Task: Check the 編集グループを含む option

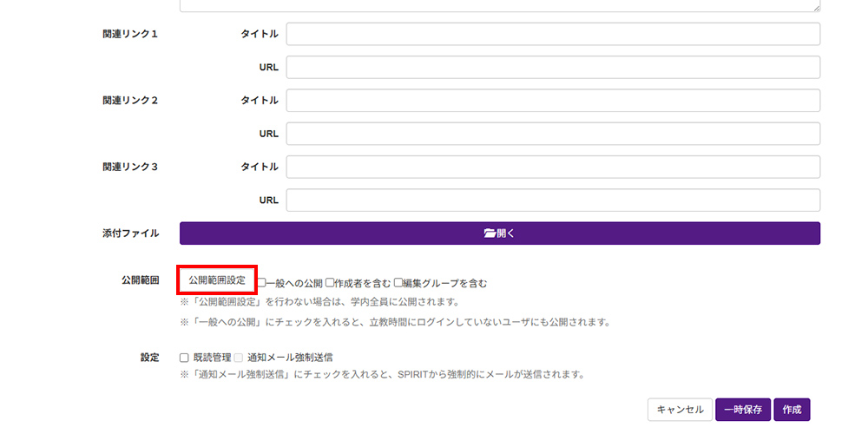Action: (398, 283)
